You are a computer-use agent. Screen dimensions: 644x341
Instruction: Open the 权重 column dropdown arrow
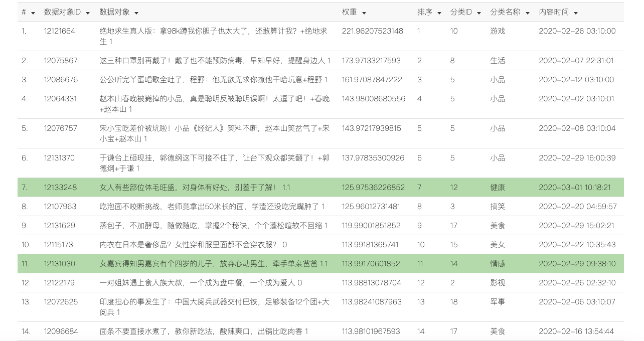click(x=364, y=13)
